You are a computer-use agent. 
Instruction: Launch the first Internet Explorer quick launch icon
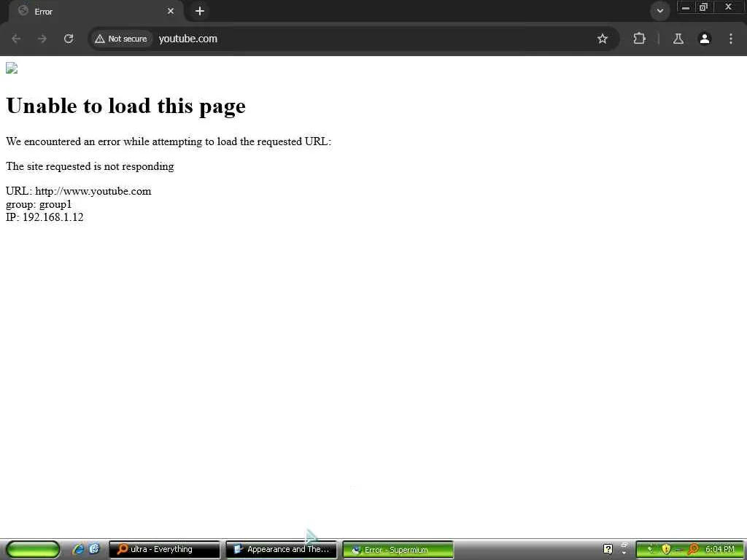(x=79, y=549)
